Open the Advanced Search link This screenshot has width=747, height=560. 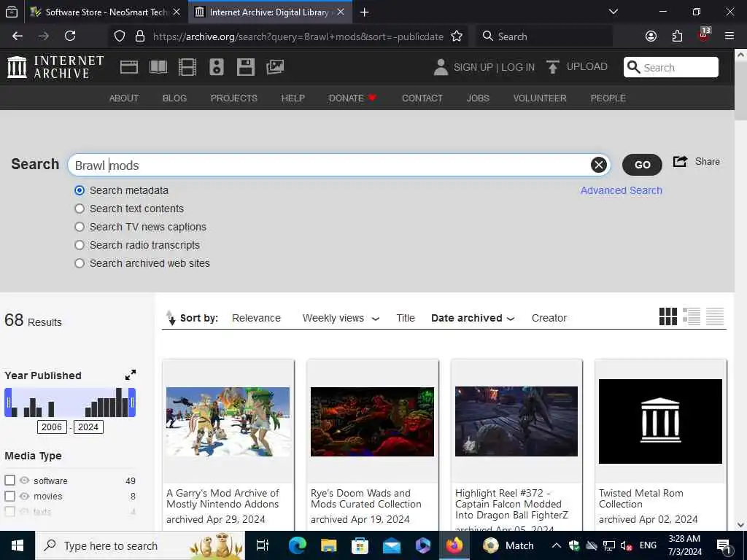(x=621, y=190)
